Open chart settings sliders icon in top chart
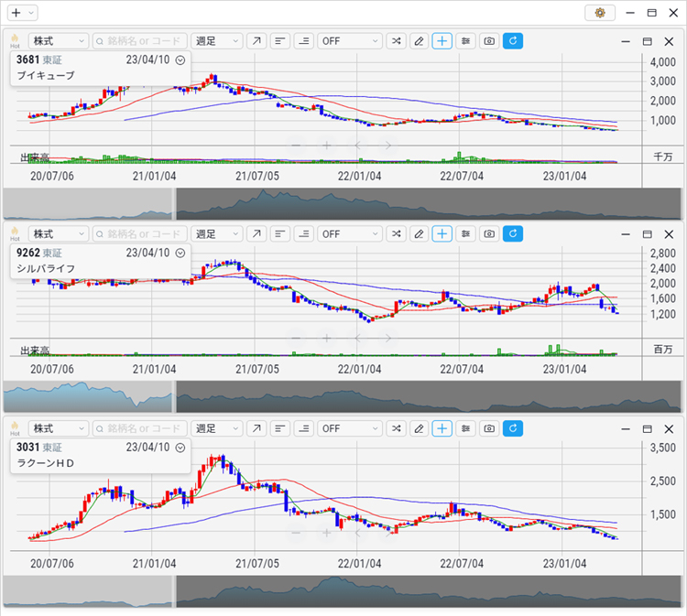The image size is (687, 616). tap(466, 41)
